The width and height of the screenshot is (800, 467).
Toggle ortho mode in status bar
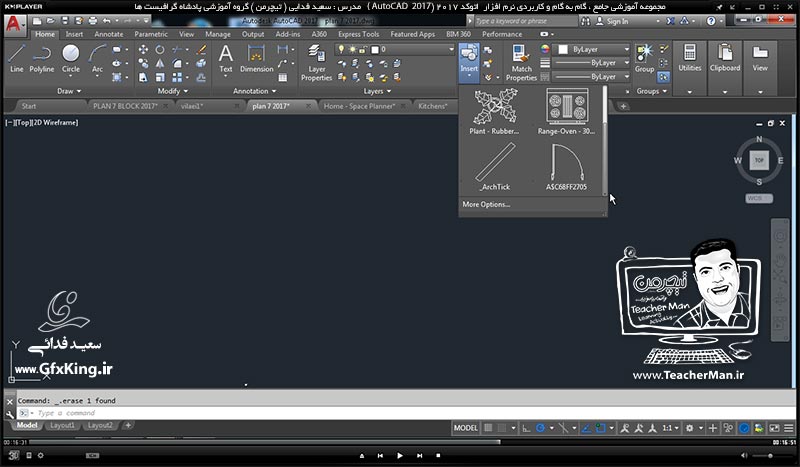(527, 428)
